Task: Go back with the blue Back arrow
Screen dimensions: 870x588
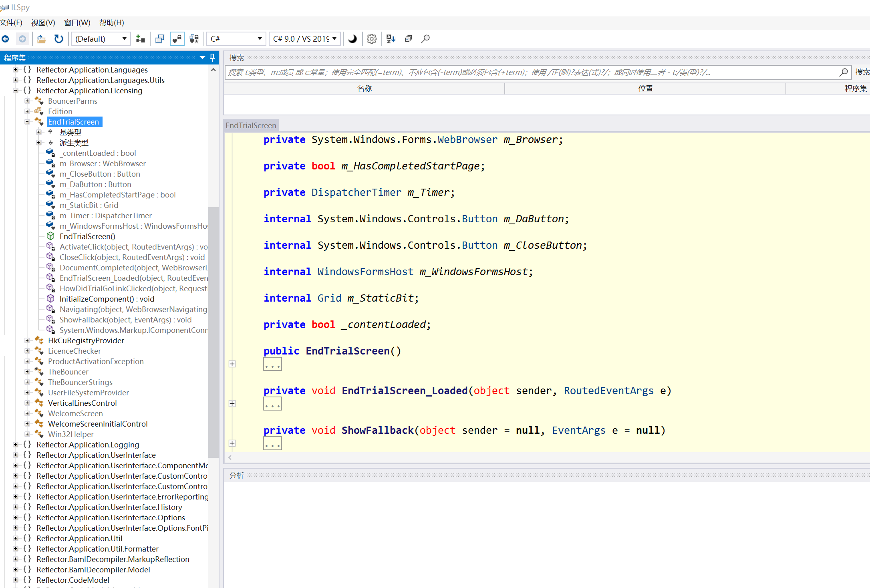Action: click(x=6, y=39)
